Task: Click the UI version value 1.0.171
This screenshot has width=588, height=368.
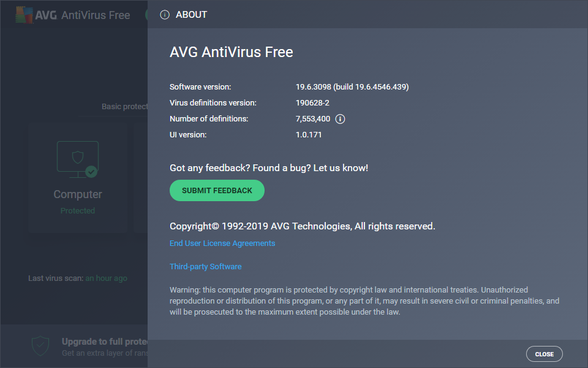Action: 309,135
